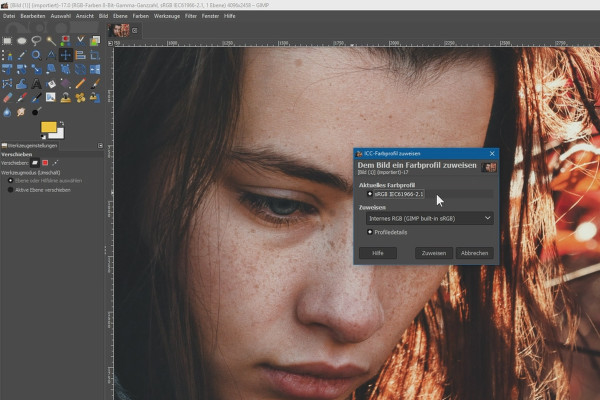Click the Zuweisen button in dialog
600x400 pixels.
pos(434,253)
